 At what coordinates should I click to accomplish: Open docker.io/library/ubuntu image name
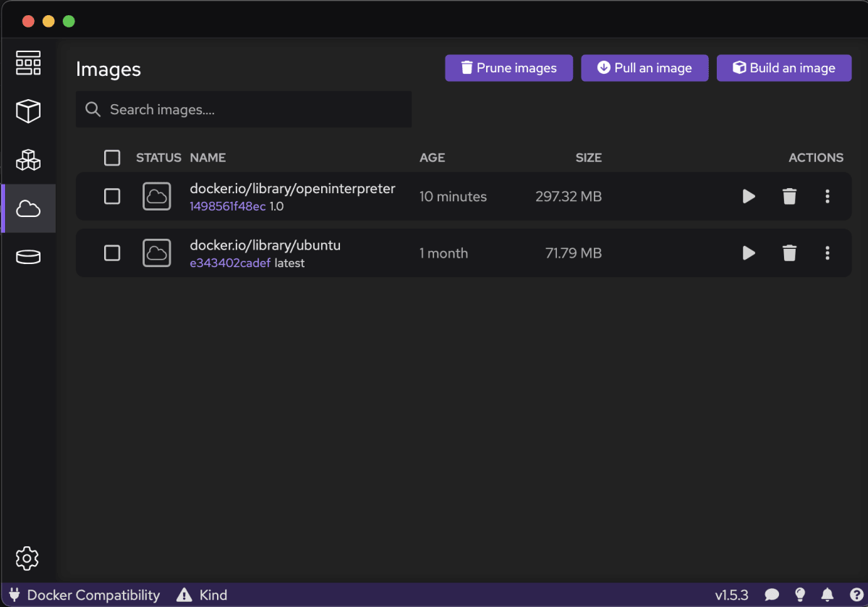(265, 245)
